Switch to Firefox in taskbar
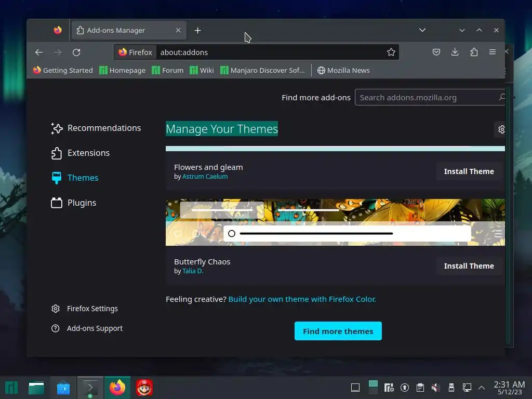Screen dimensions: 532x399 tap(117, 388)
